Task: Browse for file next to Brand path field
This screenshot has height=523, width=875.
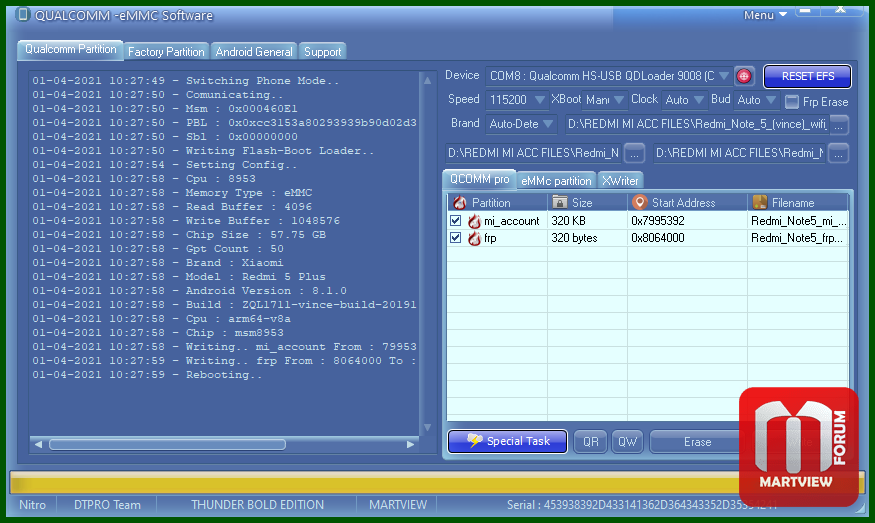Action: pyautogui.click(x=839, y=125)
